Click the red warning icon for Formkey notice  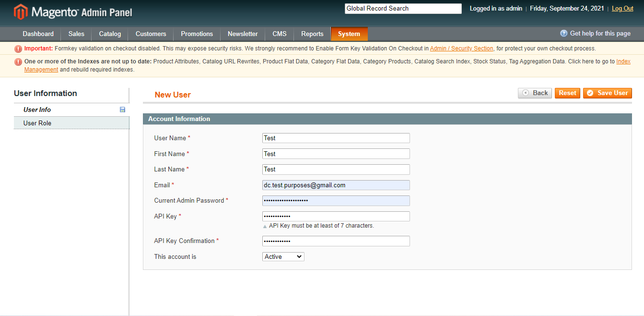point(18,49)
